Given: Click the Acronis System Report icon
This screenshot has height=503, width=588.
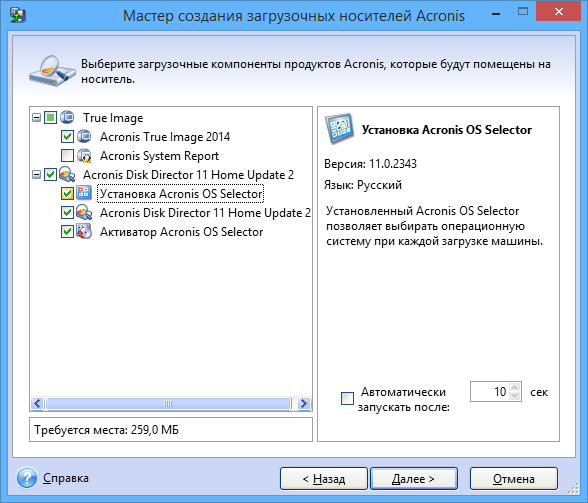Looking at the screenshot, I should pyautogui.click(x=84, y=155).
